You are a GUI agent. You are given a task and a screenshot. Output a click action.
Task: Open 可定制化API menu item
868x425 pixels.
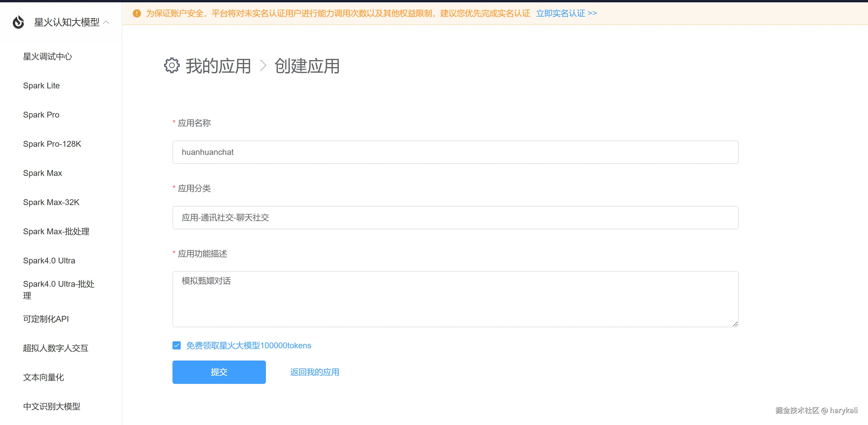click(x=46, y=319)
